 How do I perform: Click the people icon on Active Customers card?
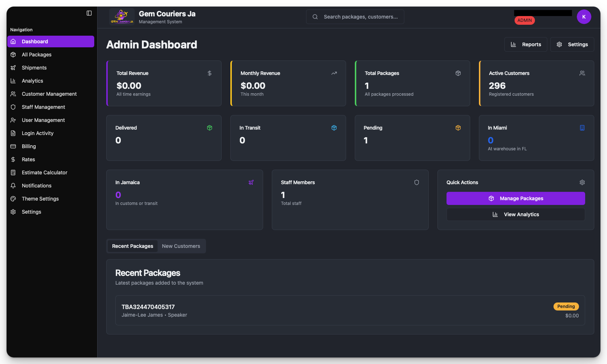pos(582,73)
